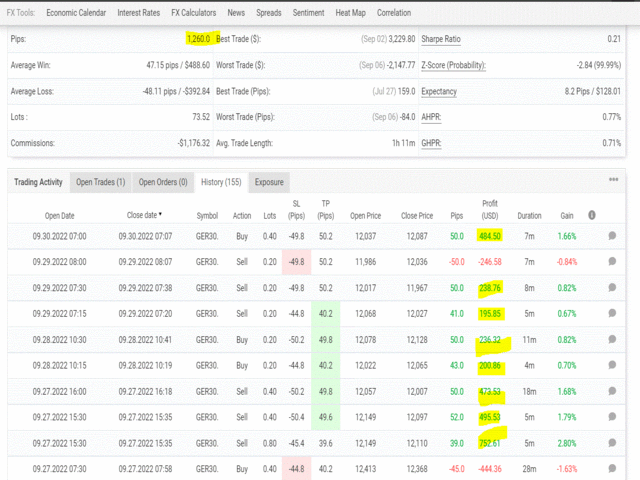Open the Expectancy definition link

(440, 91)
